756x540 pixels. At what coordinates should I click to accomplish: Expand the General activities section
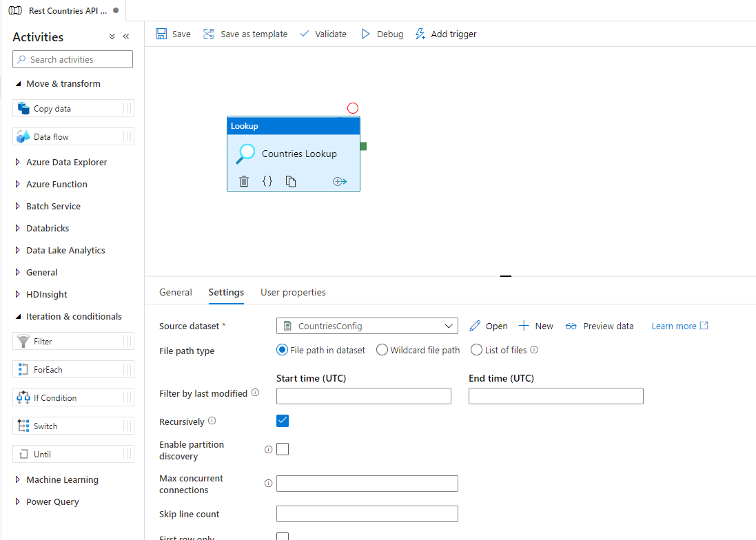tap(18, 272)
